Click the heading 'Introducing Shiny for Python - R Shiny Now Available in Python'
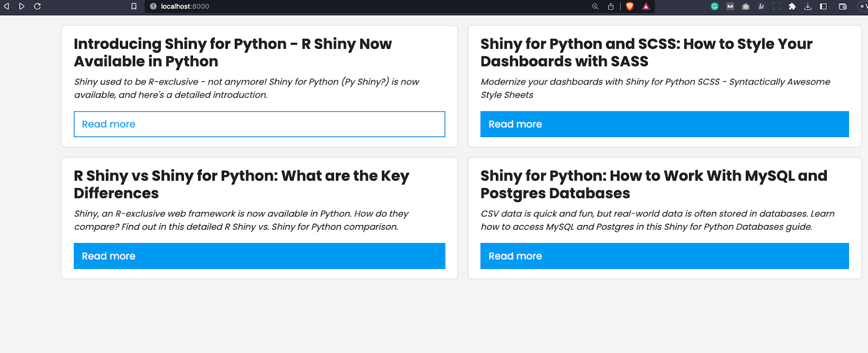This screenshot has width=868, height=353. click(x=233, y=53)
